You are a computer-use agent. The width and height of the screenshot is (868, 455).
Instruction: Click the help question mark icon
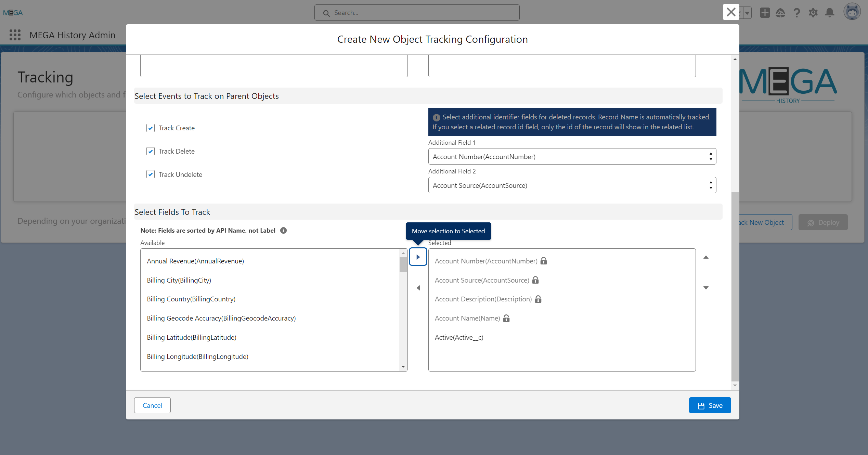[797, 13]
